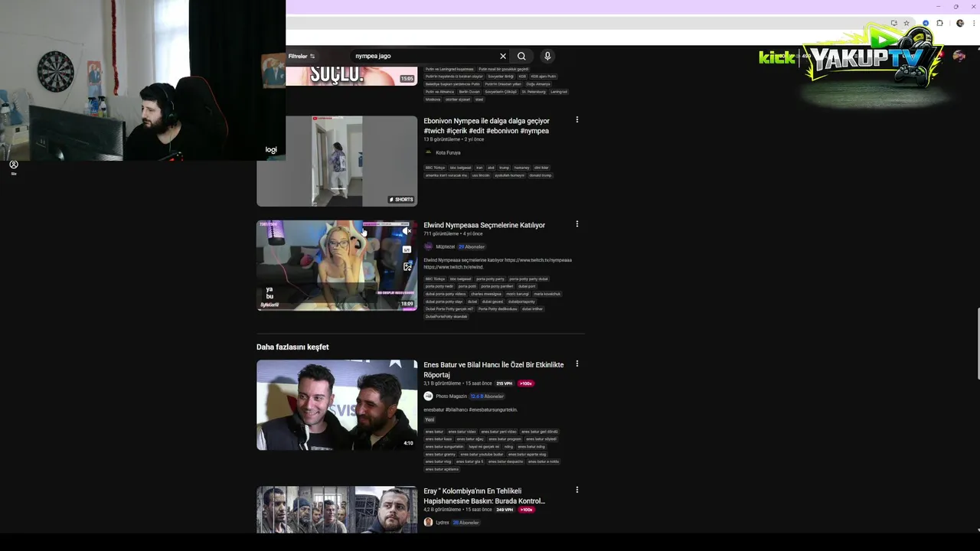The height and width of the screenshot is (551, 980).
Task: Click the 'enes batur sungurtekin' tag
Action: coord(445,447)
